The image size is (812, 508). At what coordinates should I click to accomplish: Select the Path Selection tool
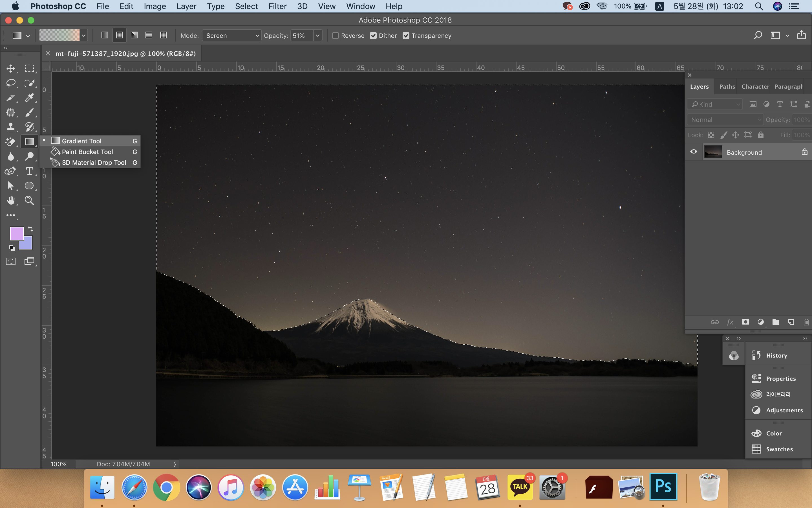coord(11,186)
